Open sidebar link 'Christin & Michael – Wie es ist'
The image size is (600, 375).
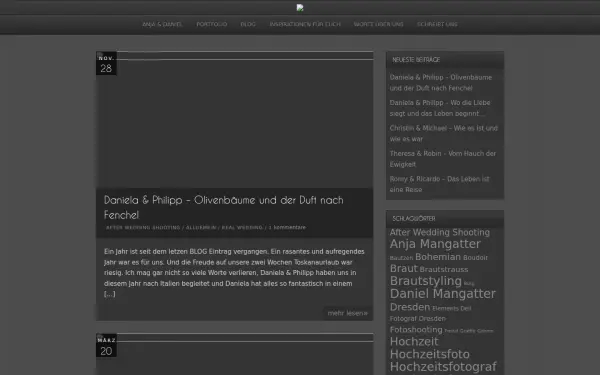(443, 134)
